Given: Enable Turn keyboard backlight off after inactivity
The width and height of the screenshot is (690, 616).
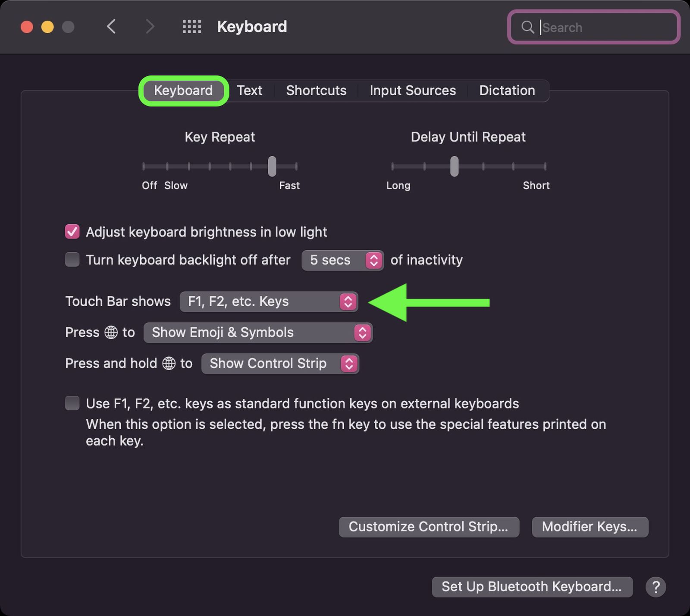Looking at the screenshot, I should point(72,259).
